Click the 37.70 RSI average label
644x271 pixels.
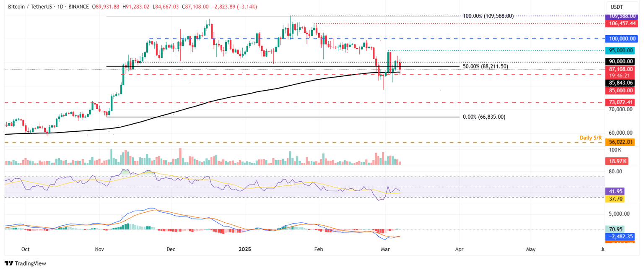point(615,199)
